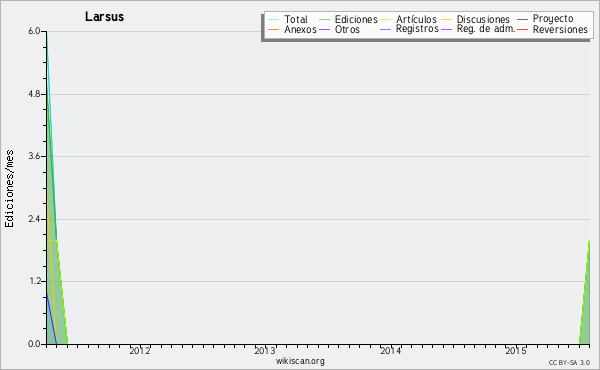Click the wikiscan.org label below the axis
600x370 pixels.
300,361
